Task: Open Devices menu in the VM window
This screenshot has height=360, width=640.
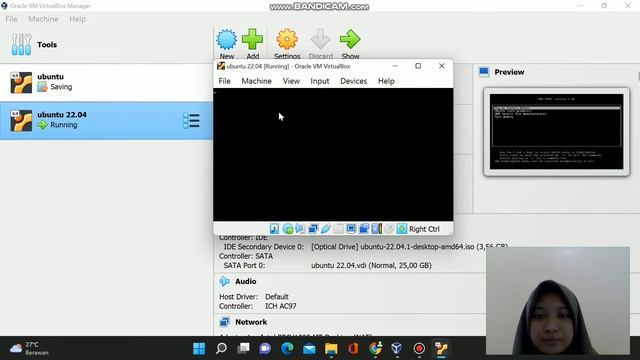Action: pos(353,81)
